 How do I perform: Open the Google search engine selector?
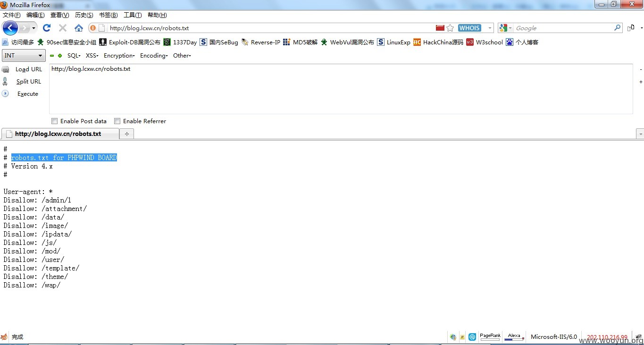[506, 28]
